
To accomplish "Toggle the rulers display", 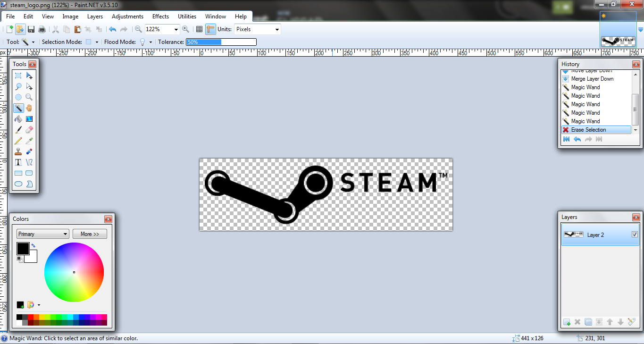I will [x=210, y=29].
